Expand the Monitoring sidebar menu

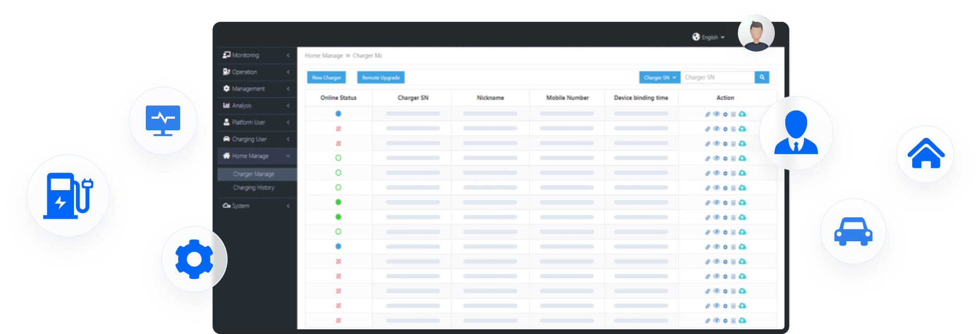point(255,55)
